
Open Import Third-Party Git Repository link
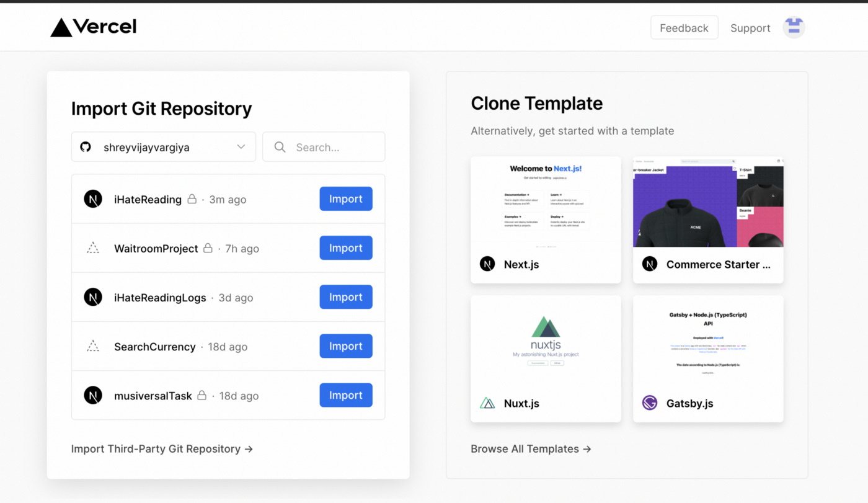[162, 448]
